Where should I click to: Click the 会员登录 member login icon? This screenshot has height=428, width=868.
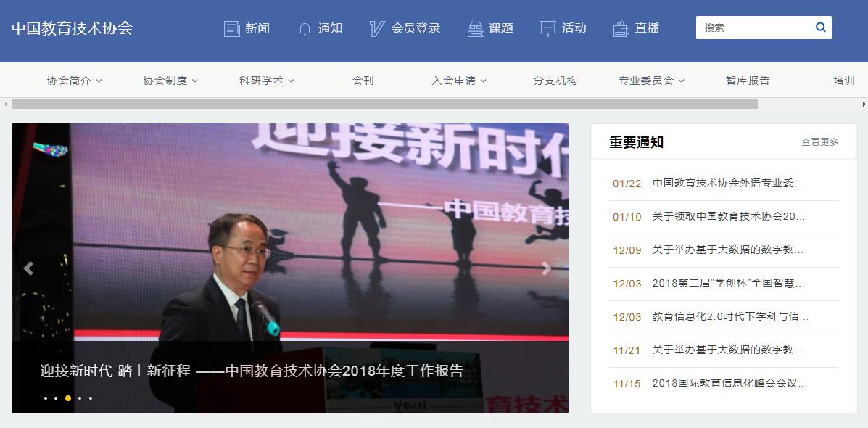pyautogui.click(x=376, y=28)
